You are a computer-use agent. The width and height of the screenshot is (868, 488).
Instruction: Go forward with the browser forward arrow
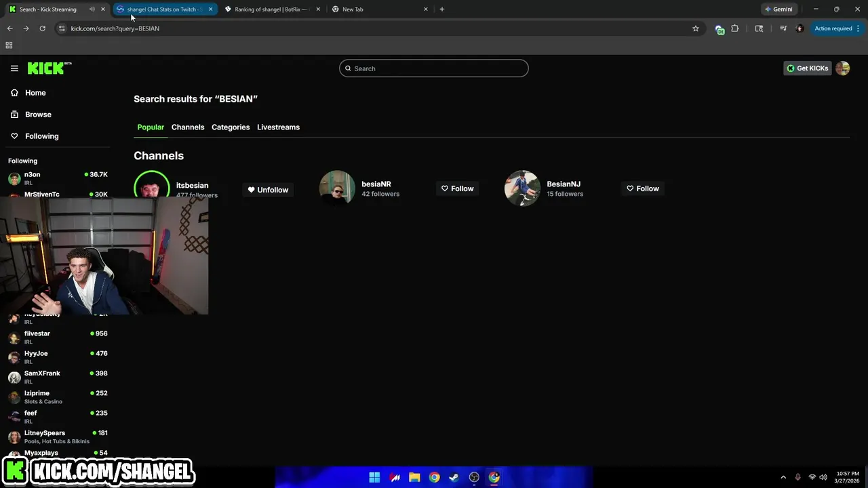pyautogui.click(x=26, y=28)
